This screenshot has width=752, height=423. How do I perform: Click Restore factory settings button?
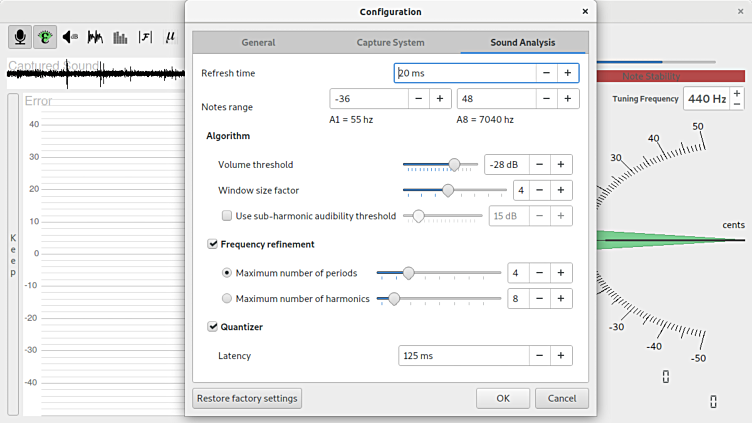[247, 398]
